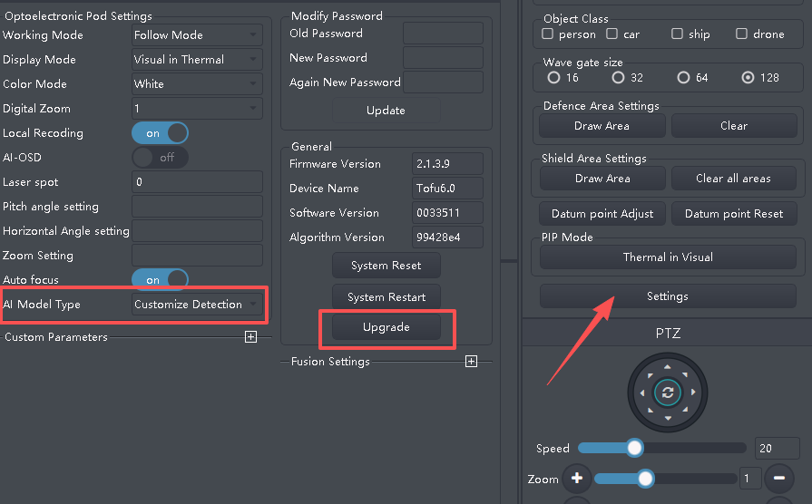Click the zoom minus button

pos(778,478)
